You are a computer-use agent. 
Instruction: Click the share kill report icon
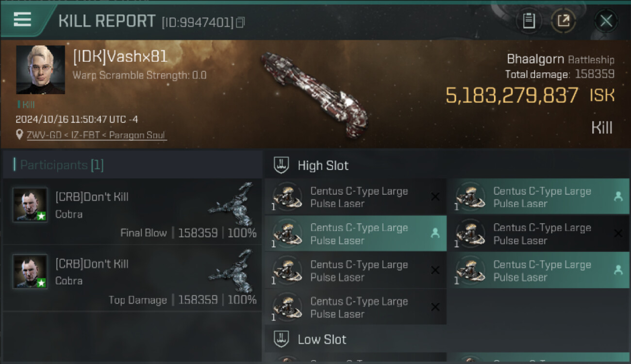pyautogui.click(x=563, y=21)
